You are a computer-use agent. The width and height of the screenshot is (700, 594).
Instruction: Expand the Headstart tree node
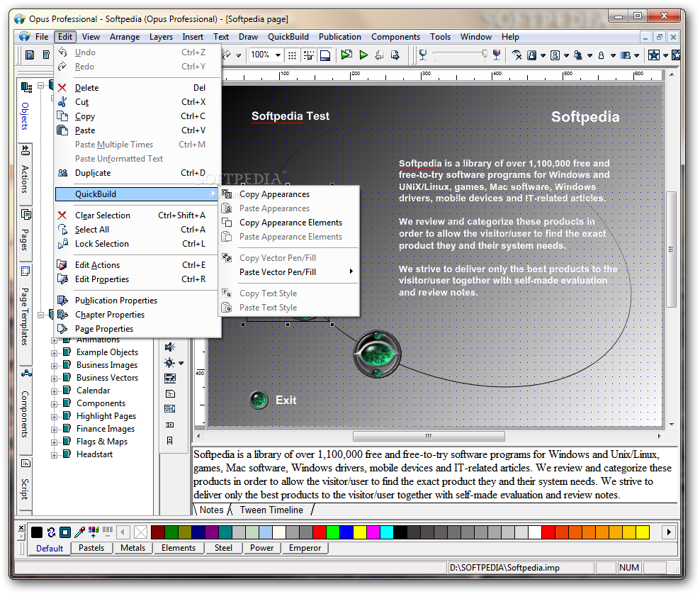[x=54, y=455]
